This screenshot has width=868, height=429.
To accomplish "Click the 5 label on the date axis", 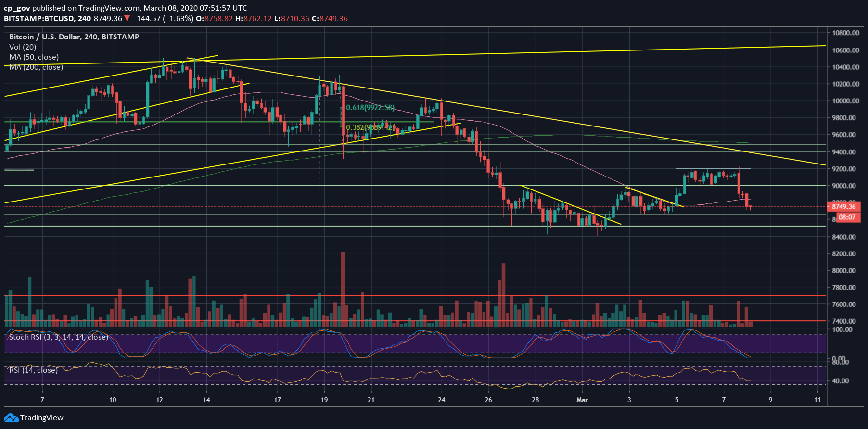I will click(677, 400).
